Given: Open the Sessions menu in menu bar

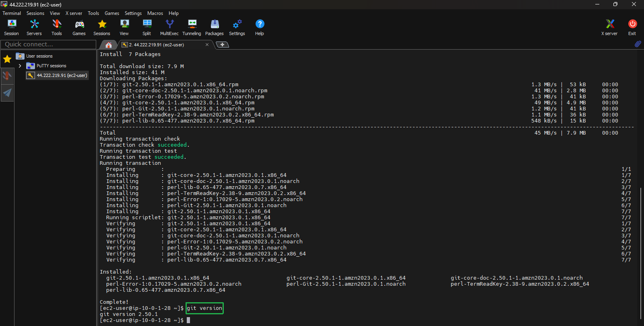Looking at the screenshot, I should 35,13.
